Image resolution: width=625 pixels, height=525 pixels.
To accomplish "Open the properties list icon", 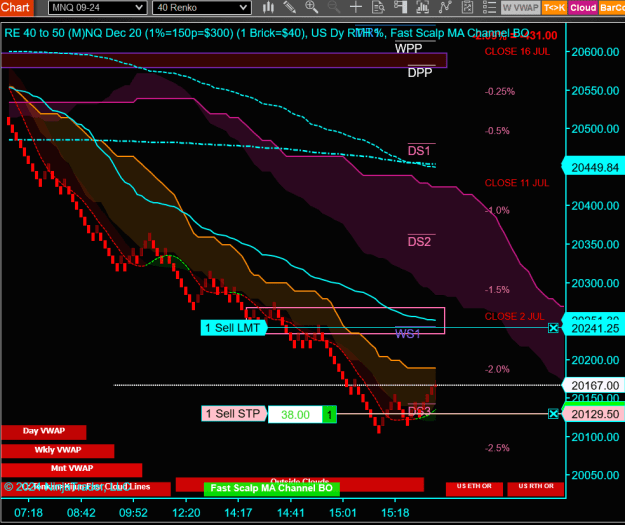I will click(489, 7).
